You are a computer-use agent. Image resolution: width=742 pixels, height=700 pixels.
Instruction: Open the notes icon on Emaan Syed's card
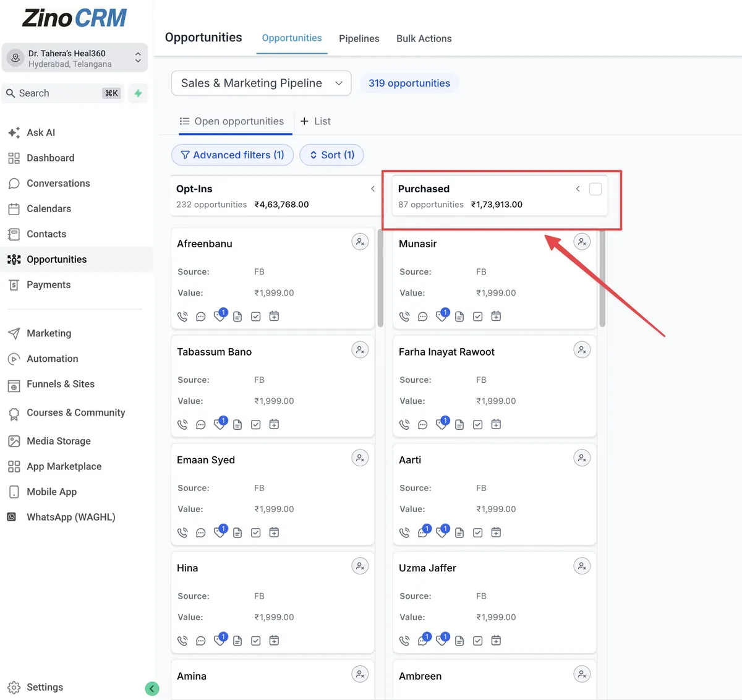click(x=237, y=533)
